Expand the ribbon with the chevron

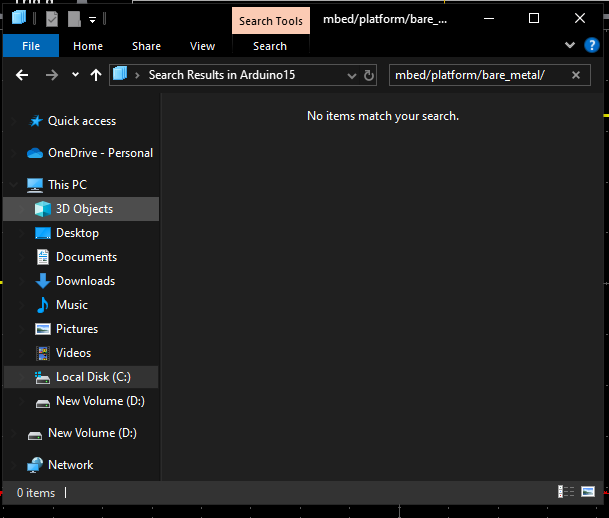coord(569,45)
